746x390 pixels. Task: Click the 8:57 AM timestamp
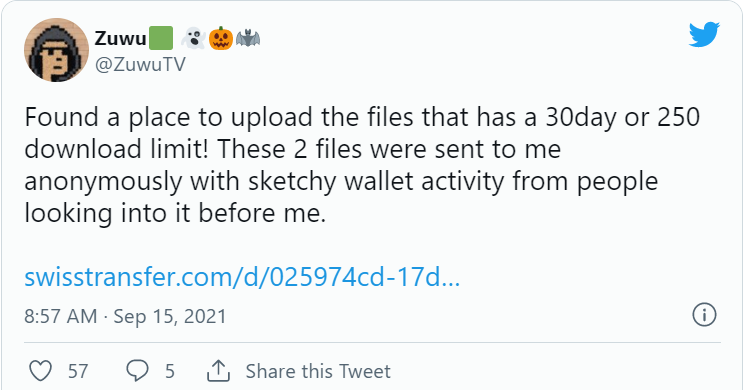pos(60,316)
